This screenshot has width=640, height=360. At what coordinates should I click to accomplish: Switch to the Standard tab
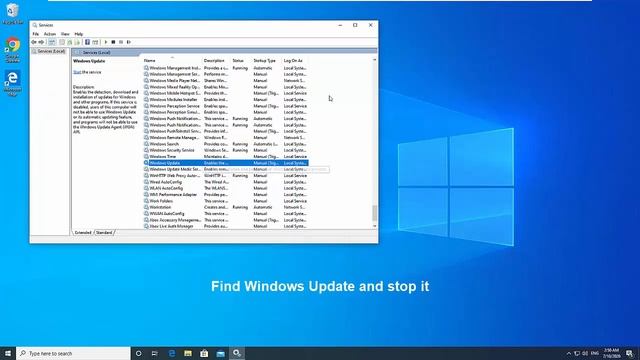(x=104, y=232)
